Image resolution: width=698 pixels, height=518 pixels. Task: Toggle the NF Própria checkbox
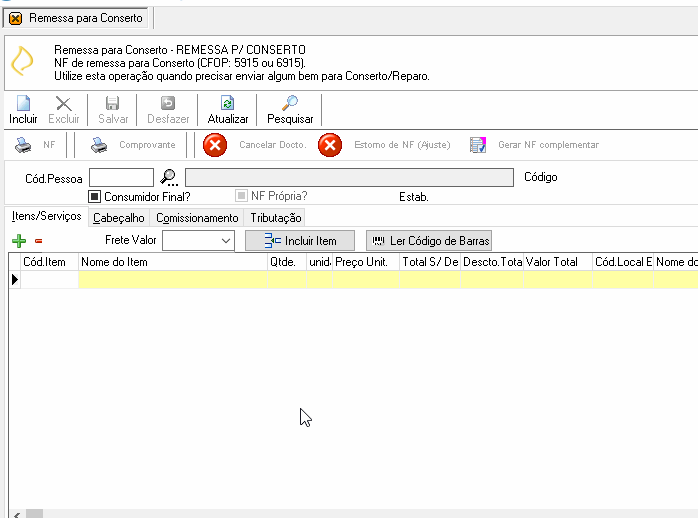(241, 195)
